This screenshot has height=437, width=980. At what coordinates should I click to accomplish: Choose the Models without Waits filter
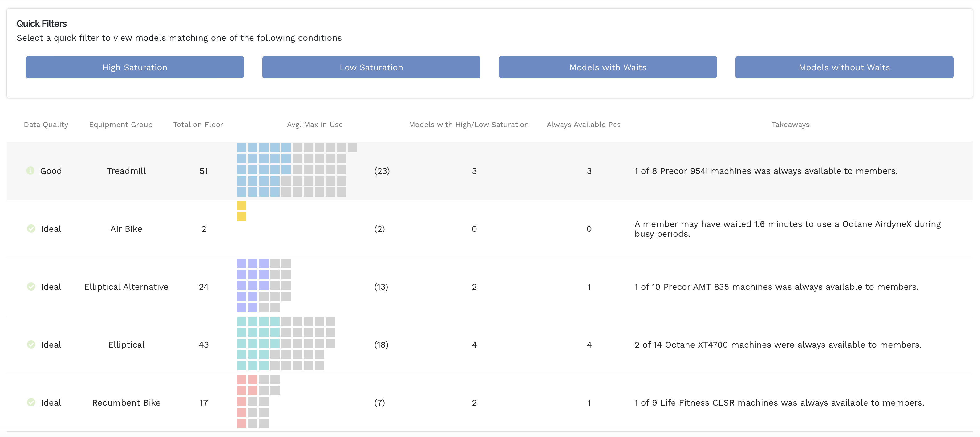click(x=844, y=67)
